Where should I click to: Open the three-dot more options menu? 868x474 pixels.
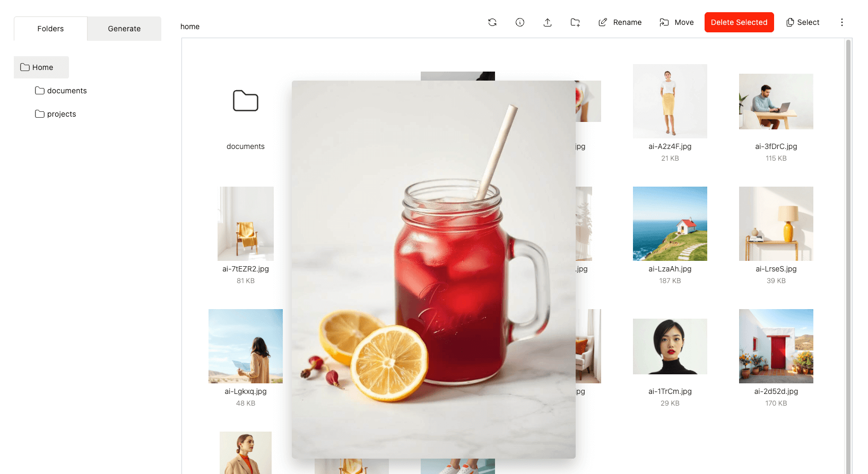click(x=841, y=22)
